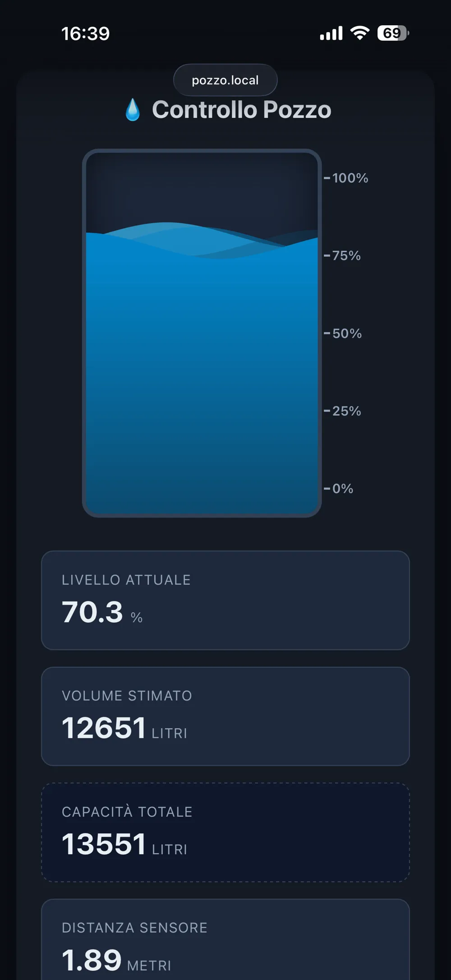Open the pozzo.local address pill
Screen dimensions: 451x980
coord(225,80)
